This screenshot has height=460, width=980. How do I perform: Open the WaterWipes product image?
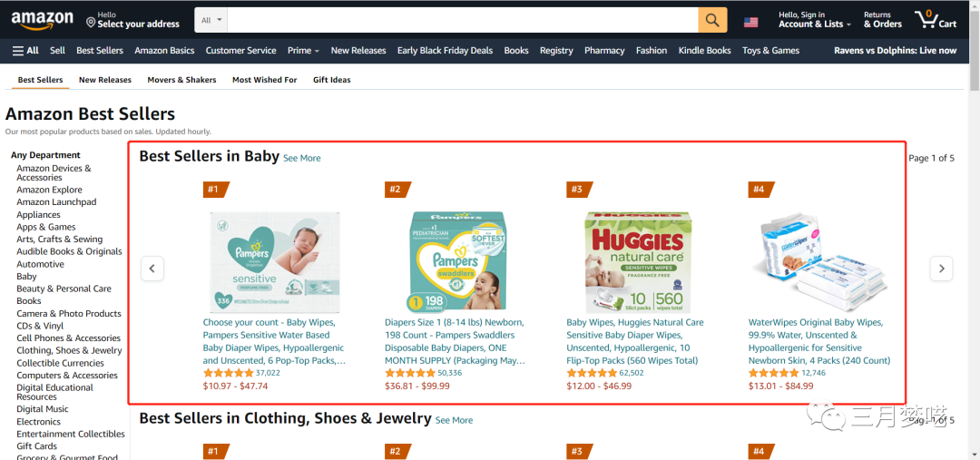tap(818, 261)
